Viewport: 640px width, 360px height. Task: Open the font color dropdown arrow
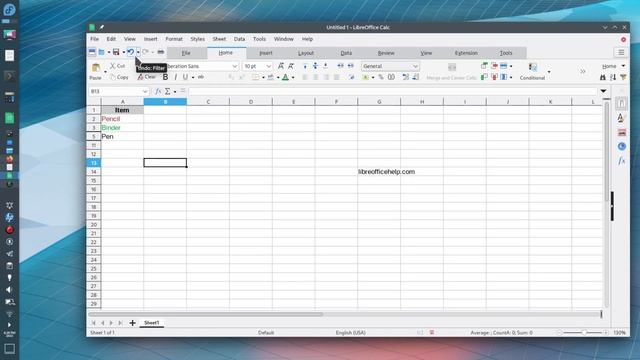293,78
